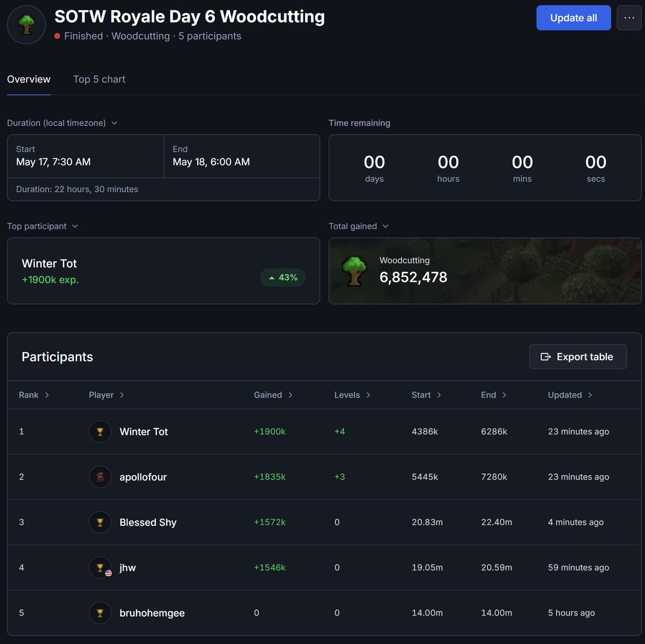
Task: Click the 6286k end value
Action: pyautogui.click(x=494, y=432)
